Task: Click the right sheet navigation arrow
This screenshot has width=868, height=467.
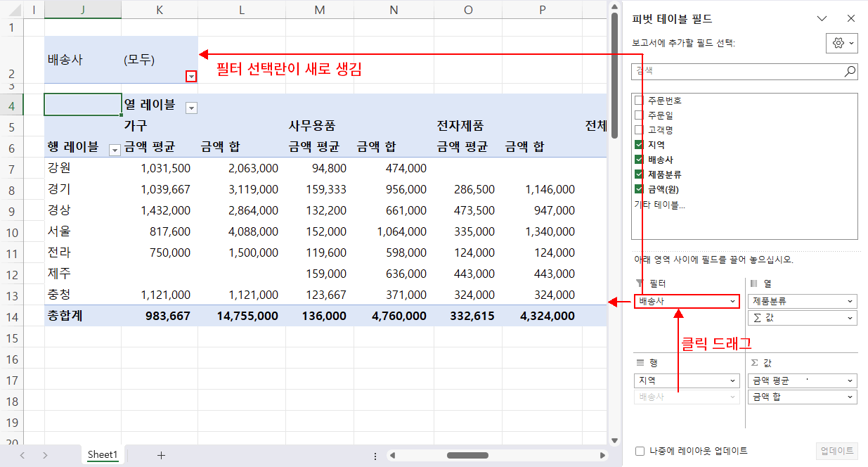Action: tap(44, 455)
